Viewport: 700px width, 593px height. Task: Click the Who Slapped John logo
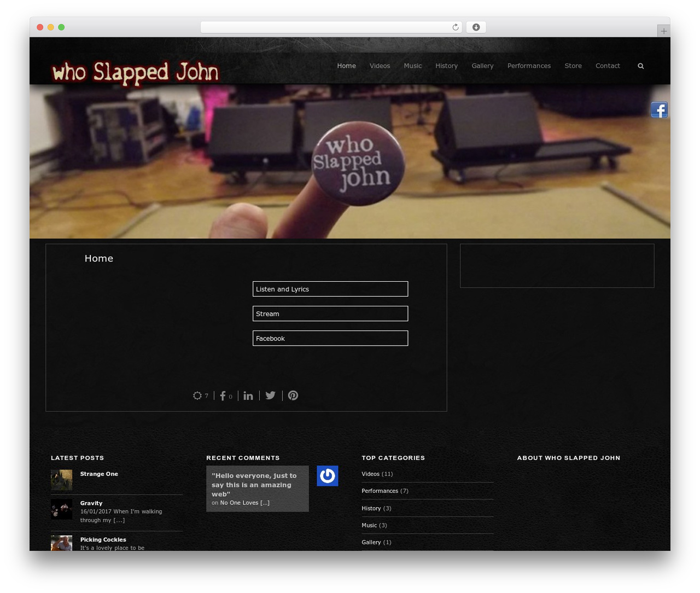click(x=135, y=73)
